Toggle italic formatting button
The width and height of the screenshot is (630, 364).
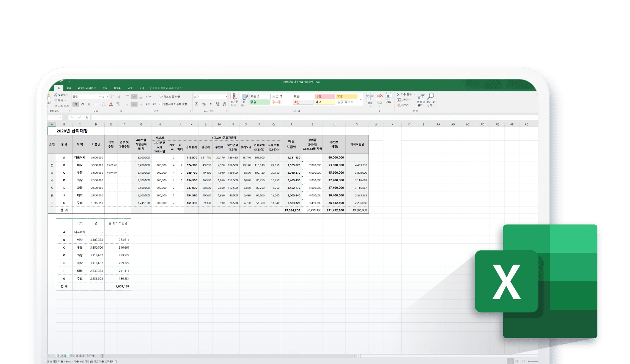pos(82,104)
